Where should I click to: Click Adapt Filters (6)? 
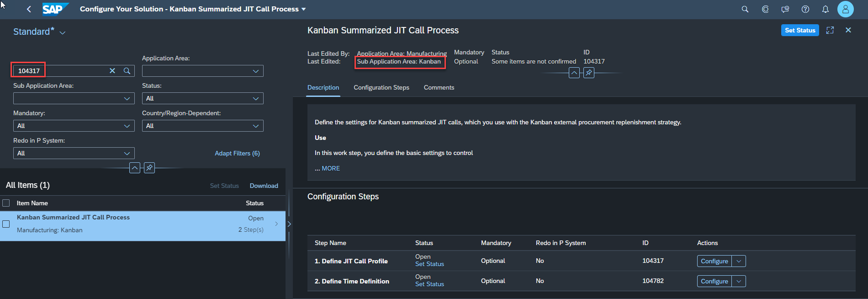[x=237, y=153]
